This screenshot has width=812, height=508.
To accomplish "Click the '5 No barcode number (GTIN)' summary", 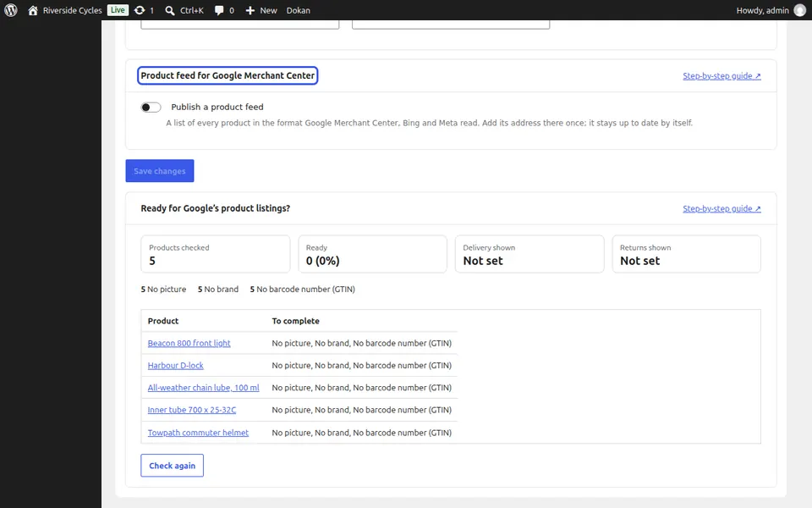I will pyautogui.click(x=303, y=290).
